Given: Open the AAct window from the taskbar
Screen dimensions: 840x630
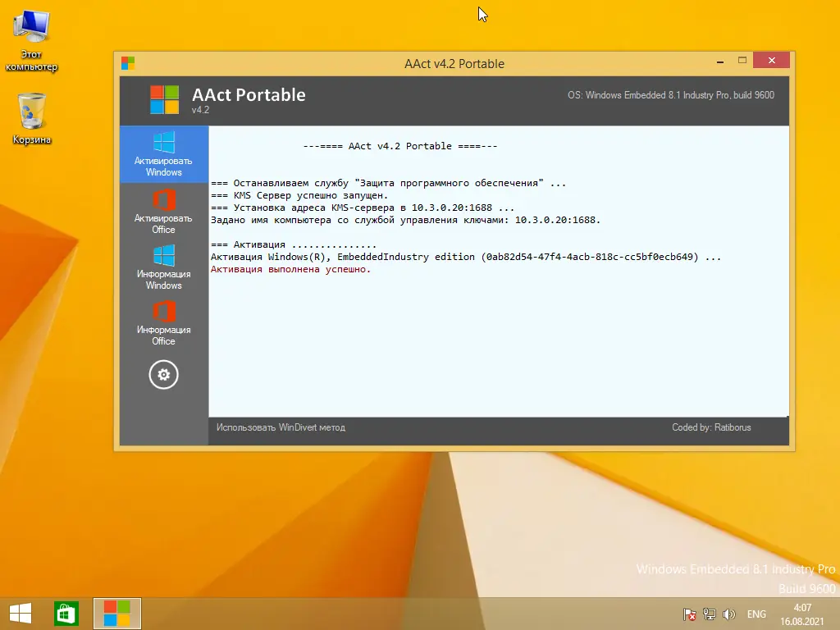Looking at the screenshot, I should click(x=116, y=614).
